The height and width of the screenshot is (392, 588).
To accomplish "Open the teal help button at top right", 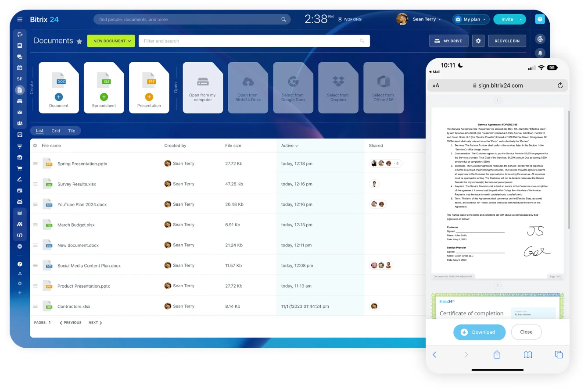I will pos(540,19).
